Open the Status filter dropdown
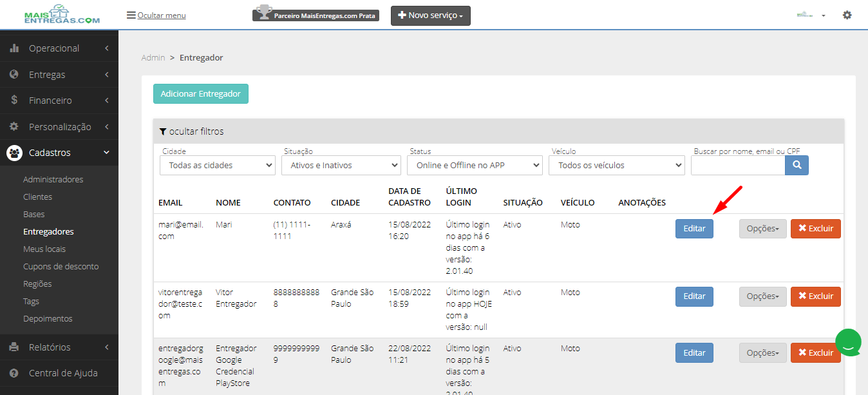The image size is (868, 395). [x=475, y=166]
